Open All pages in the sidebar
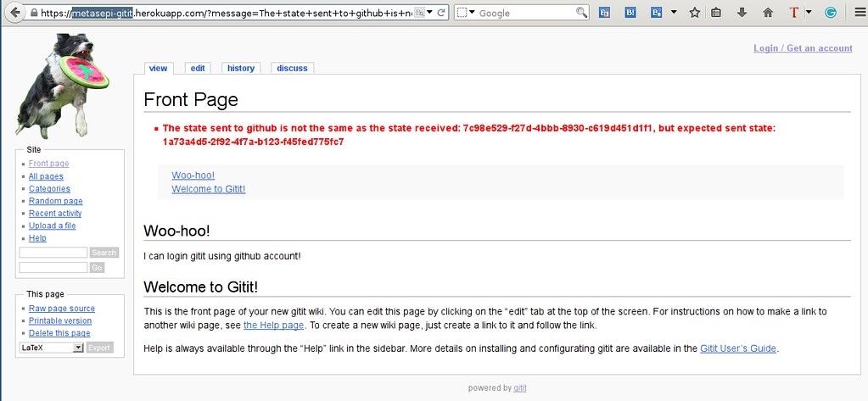The height and width of the screenshot is (401, 868). point(46,176)
